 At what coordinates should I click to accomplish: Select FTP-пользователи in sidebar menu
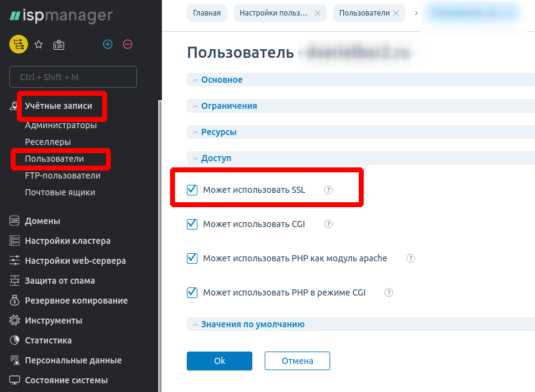[62, 175]
